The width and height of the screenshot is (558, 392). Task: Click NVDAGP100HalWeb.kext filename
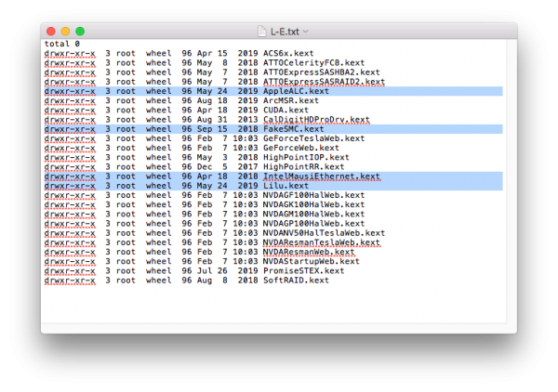(x=314, y=224)
